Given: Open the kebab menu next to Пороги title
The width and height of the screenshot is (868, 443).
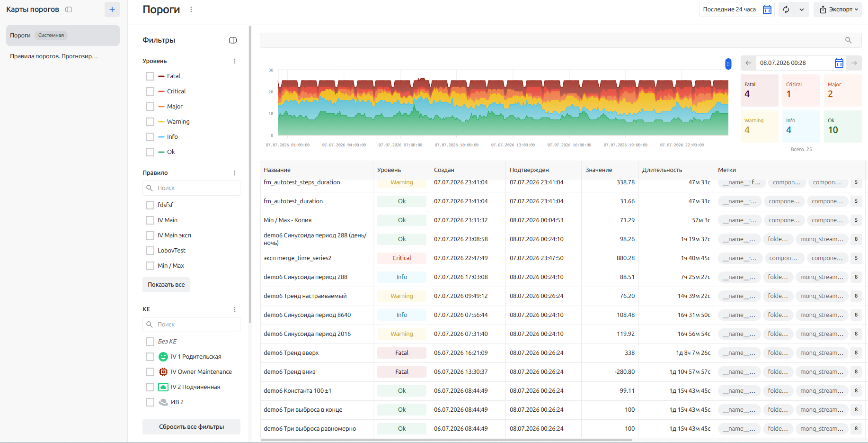Looking at the screenshot, I should tap(191, 9).
